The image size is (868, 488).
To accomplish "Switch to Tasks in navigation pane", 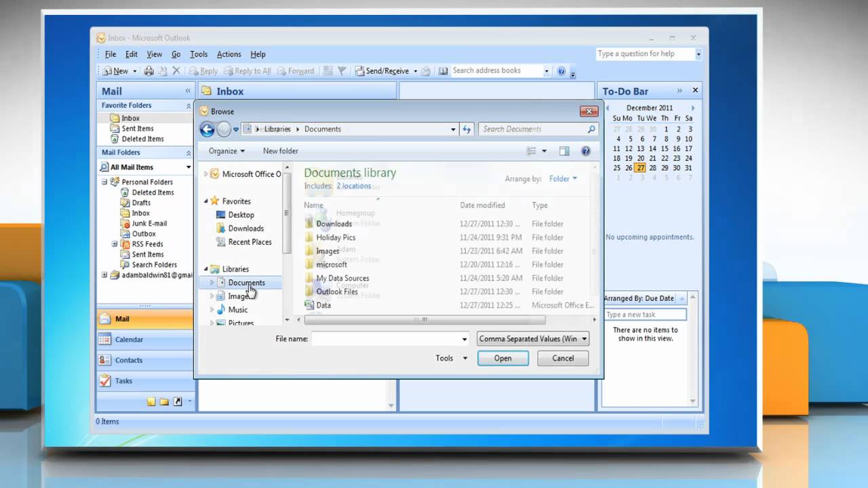I will coord(145,381).
